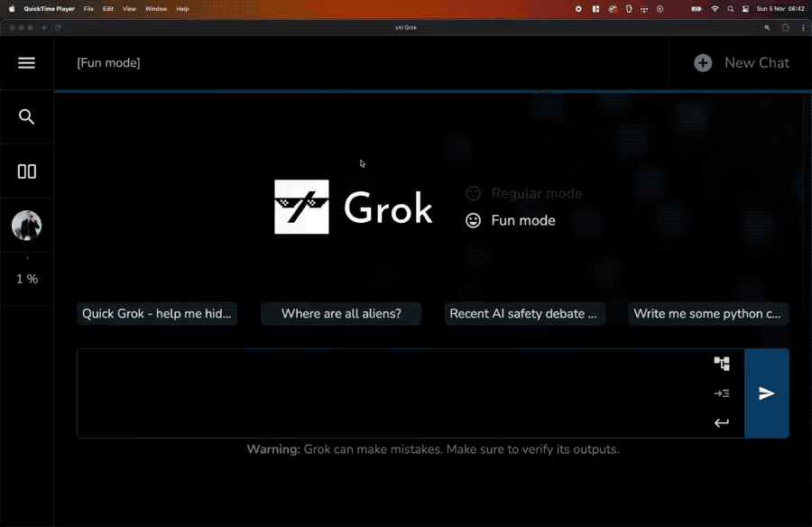Click the screen recording indicator in menu bar
Screen dimensions: 812x527
578,9
